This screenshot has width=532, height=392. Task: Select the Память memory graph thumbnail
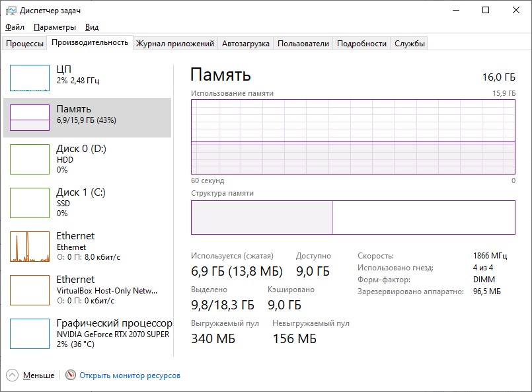30,117
